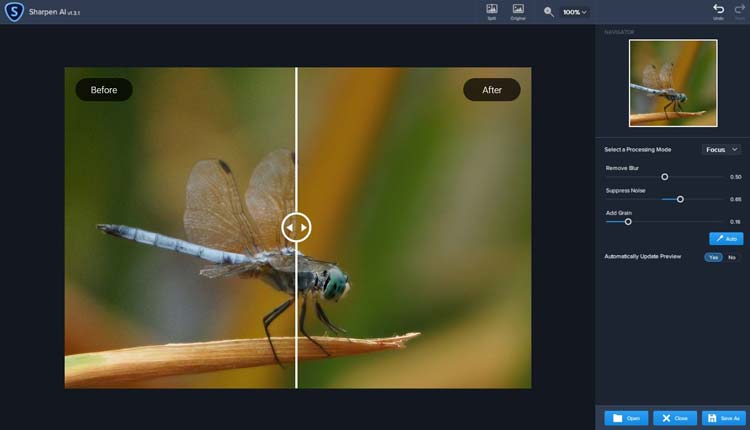The image size is (750, 430).
Task: Click the Suppress Noise slider handle
Action: [x=680, y=199]
